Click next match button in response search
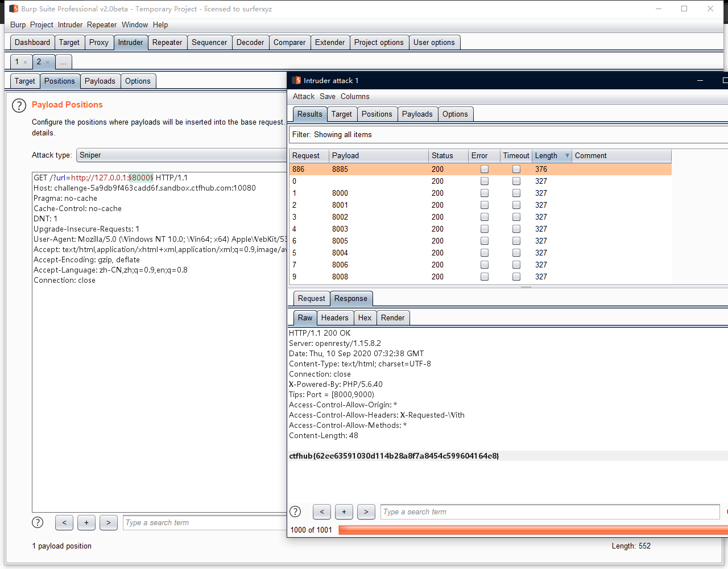728x569 pixels. tap(366, 512)
